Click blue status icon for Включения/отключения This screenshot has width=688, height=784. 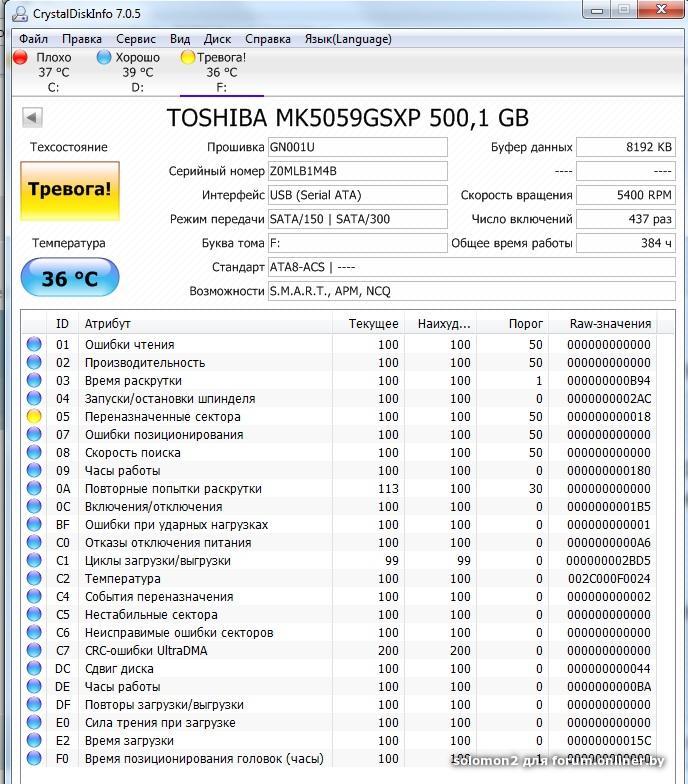point(34,506)
